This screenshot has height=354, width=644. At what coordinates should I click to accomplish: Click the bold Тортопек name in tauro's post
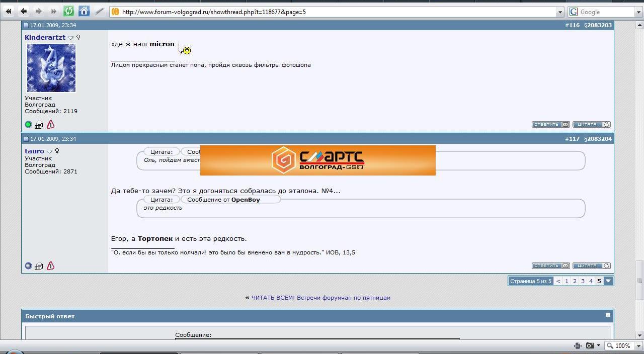point(155,239)
